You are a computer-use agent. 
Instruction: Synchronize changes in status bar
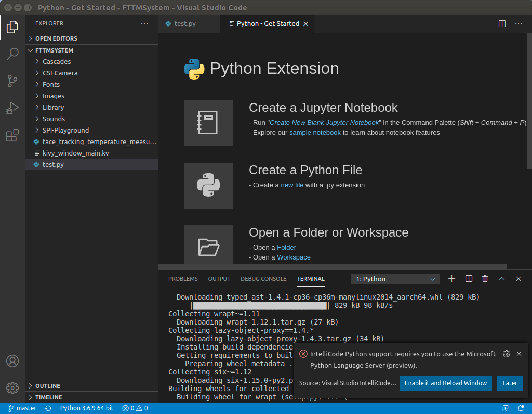pyautogui.click(x=48, y=408)
